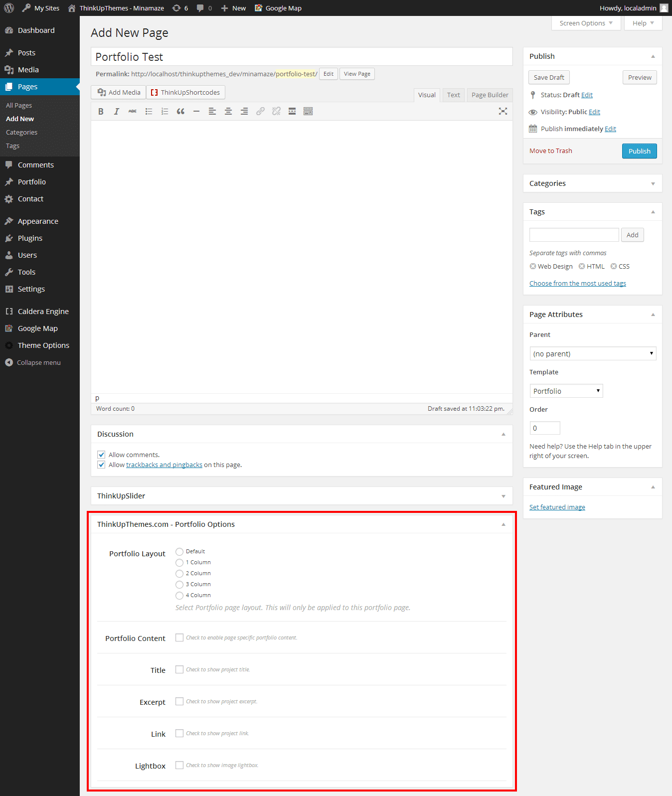
Task: Open Appearance menu in sidebar
Action: [40, 221]
